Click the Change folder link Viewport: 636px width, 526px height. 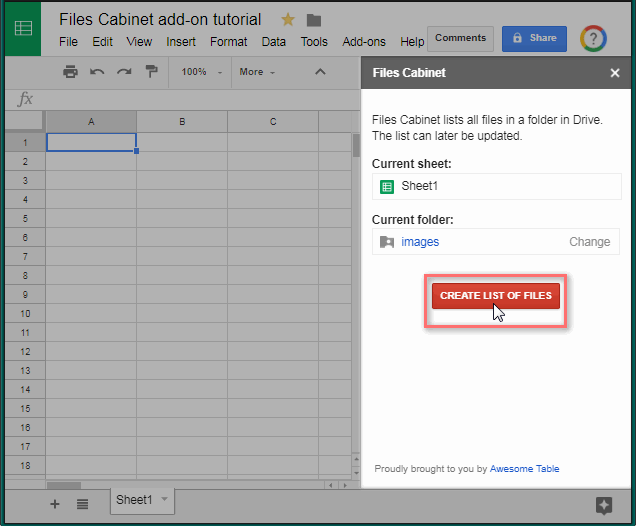point(589,242)
